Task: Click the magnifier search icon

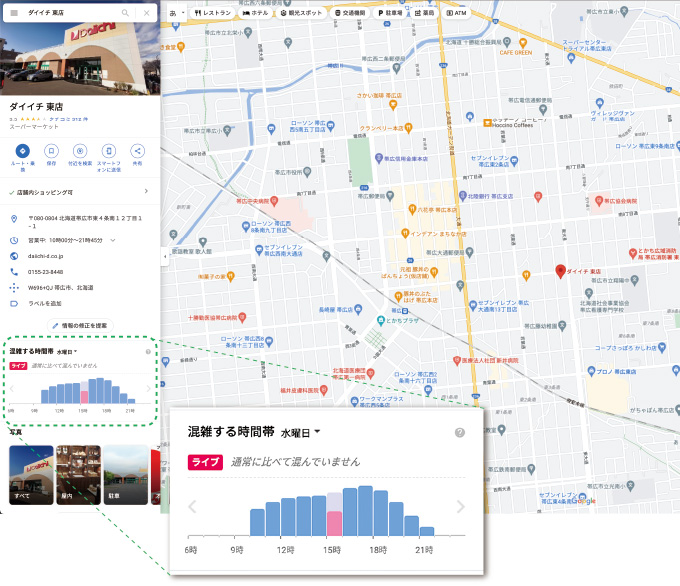Action: pyautogui.click(x=125, y=13)
